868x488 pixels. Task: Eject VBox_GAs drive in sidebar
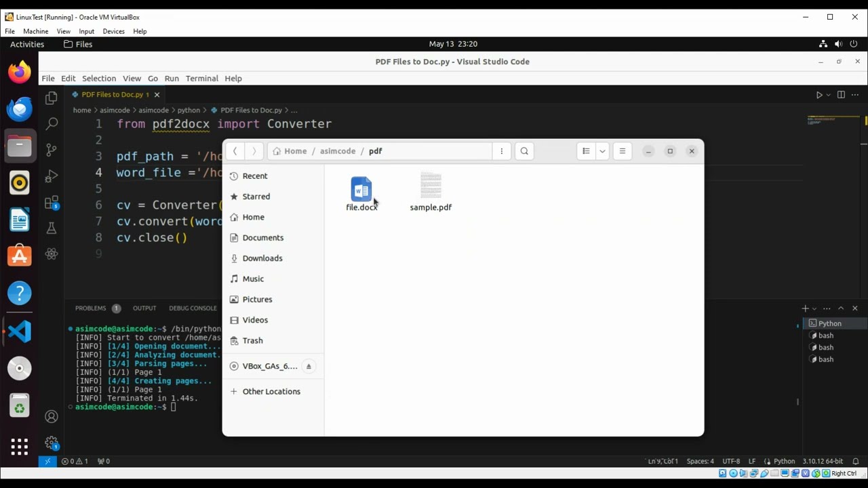click(309, 366)
